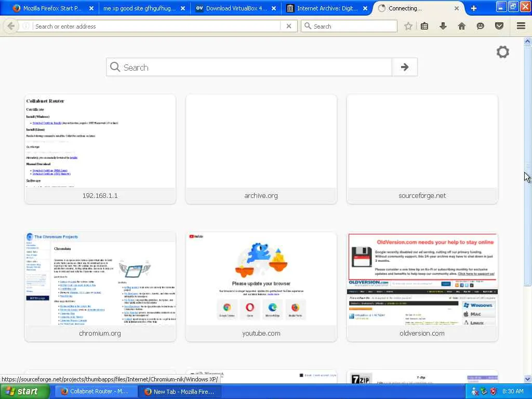Open the Downloads arrow panel
Viewport: 532px width, 399px height.
pyautogui.click(x=443, y=26)
